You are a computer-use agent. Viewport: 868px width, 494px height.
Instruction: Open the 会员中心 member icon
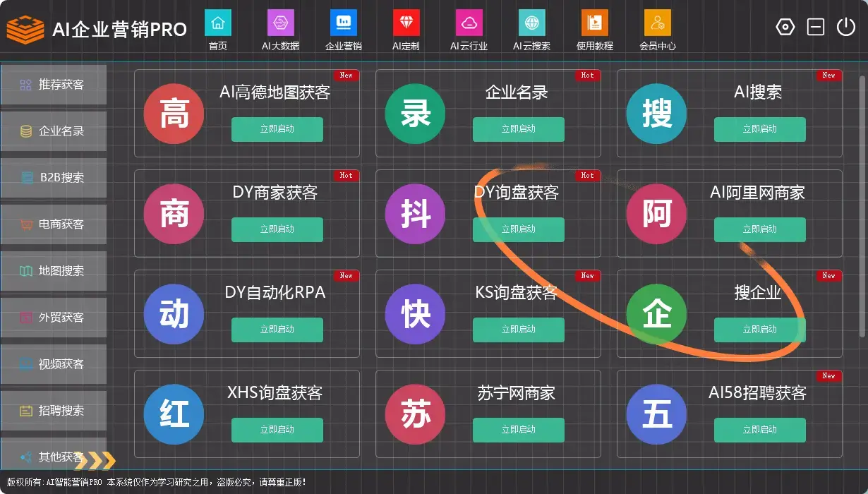(x=658, y=23)
